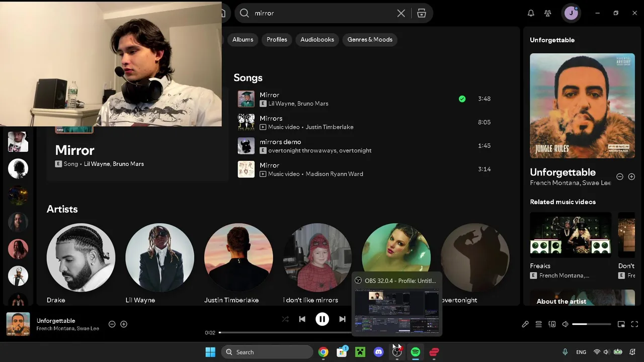The height and width of the screenshot is (362, 644).
Task: Open the notifications bell
Action: (x=531, y=14)
